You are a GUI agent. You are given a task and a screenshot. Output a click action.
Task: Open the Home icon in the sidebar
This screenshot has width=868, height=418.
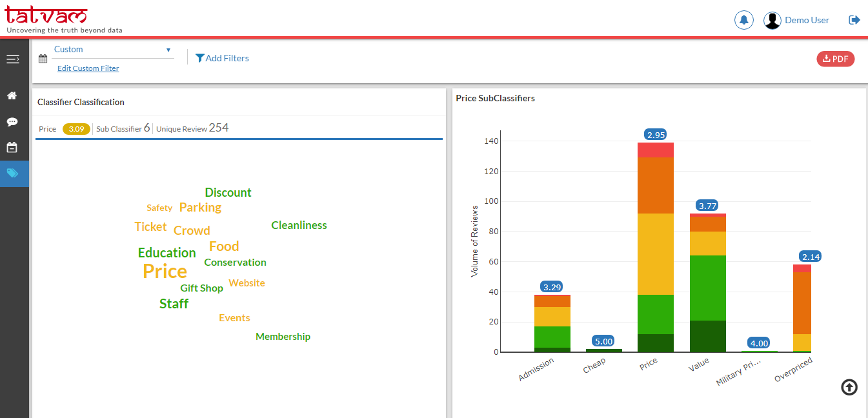[12, 95]
